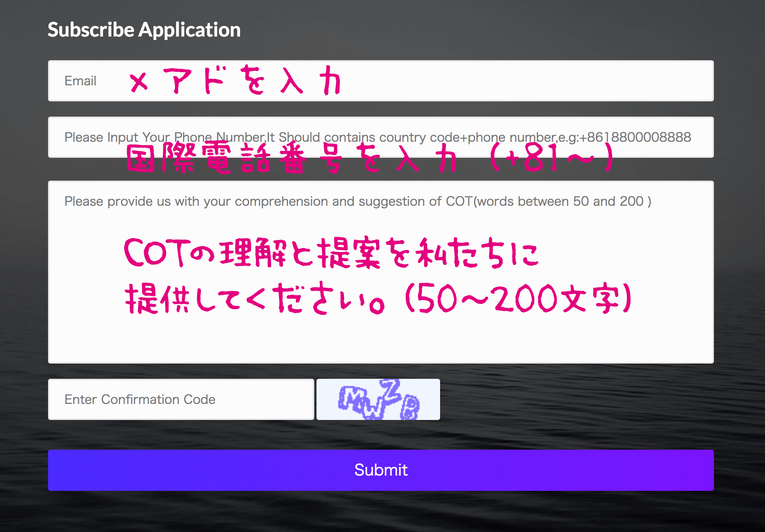Click the Enter Confirmation Code field
The height and width of the screenshot is (532, 765).
(x=181, y=399)
